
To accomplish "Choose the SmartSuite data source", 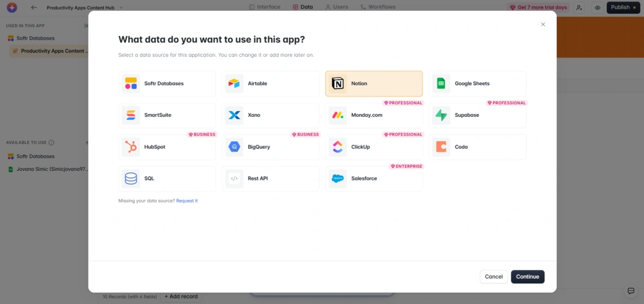I will (167, 115).
